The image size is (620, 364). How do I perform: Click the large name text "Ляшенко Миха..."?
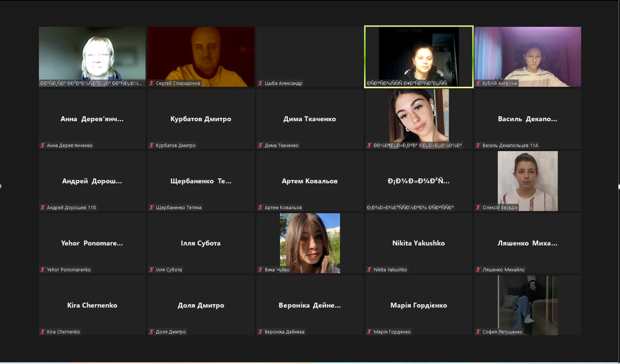click(528, 243)
